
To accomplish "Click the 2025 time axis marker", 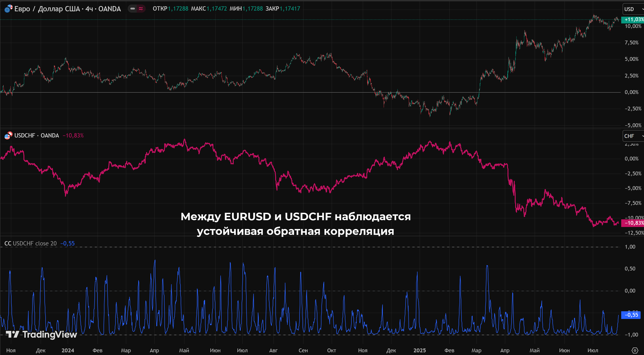I will point(420,350).
